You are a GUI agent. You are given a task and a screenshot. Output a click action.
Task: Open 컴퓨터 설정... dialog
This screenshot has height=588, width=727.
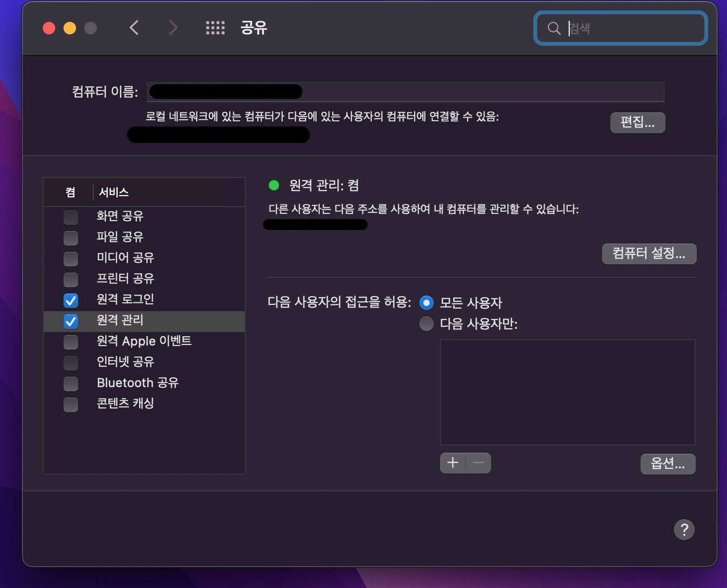pyautogui.click(x=649, y=253)
